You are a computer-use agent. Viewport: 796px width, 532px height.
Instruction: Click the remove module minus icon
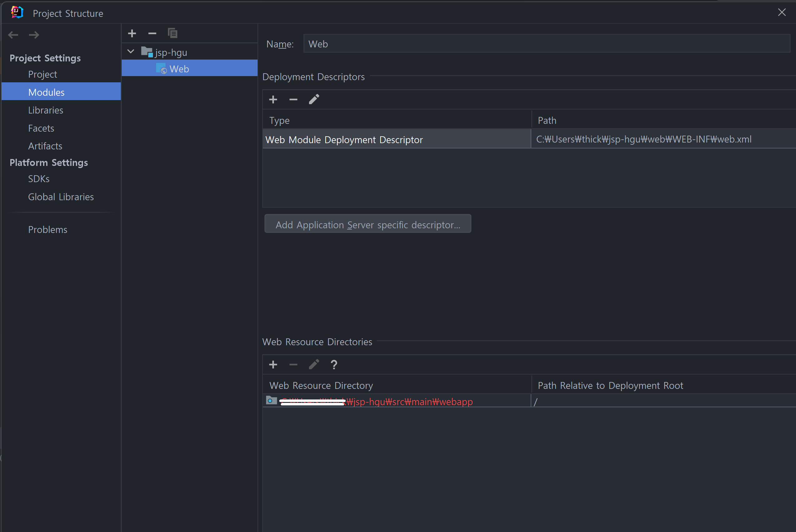[x=152, y=33]
